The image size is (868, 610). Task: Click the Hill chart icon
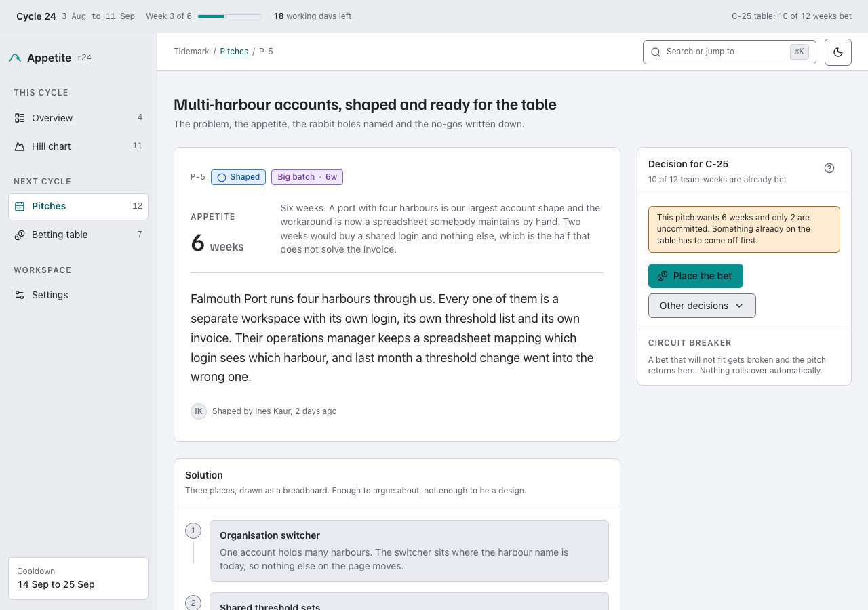(20, 146)
